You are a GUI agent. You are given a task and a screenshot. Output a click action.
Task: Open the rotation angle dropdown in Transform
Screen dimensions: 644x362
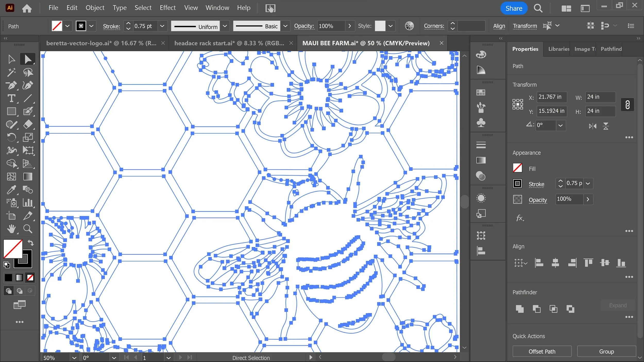click(560, 126)
